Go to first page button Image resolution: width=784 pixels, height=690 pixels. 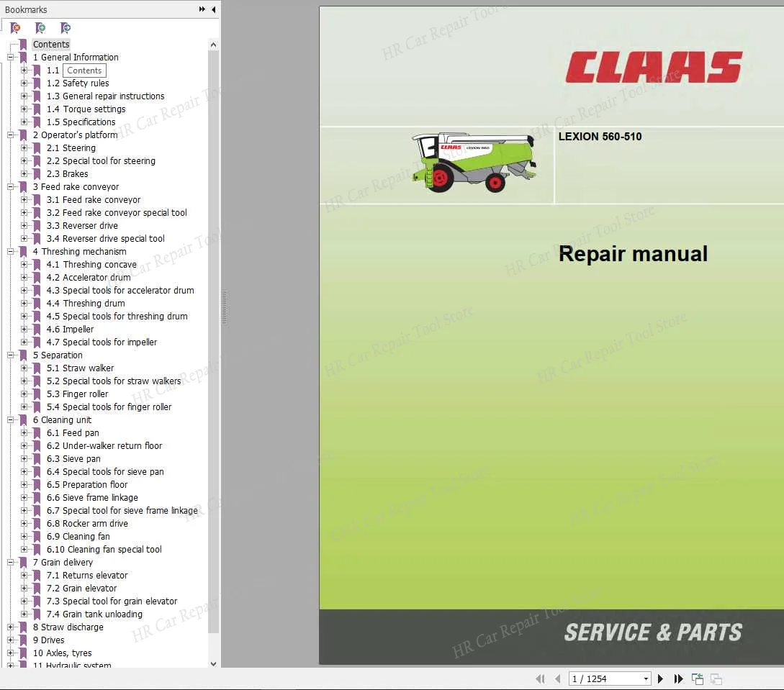coord(540,678)
